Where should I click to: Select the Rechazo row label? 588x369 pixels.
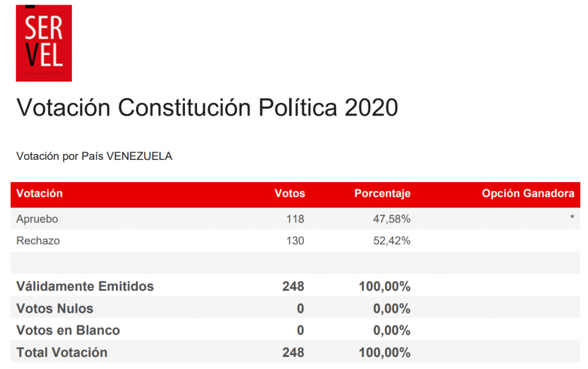tap(38, 241)
